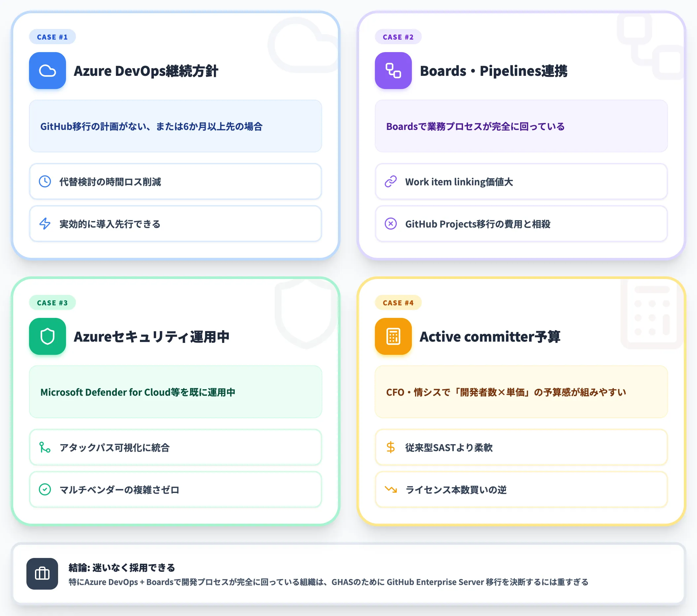Click the マルチベンダーの複雑さゼロ text
This screenshot has height=616, width=697.
point(119,490)
